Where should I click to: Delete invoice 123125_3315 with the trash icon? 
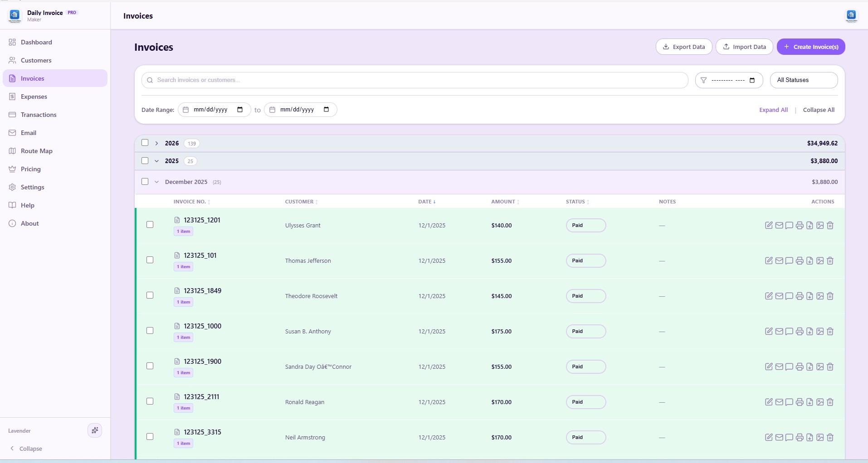tap(830, 437)
